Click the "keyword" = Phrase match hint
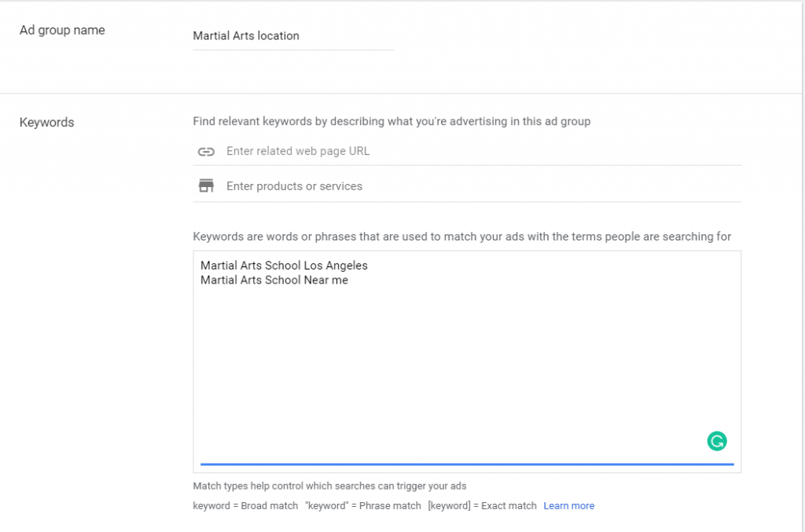The height and width of the screenshot is (532, 805). coord(362,506)
